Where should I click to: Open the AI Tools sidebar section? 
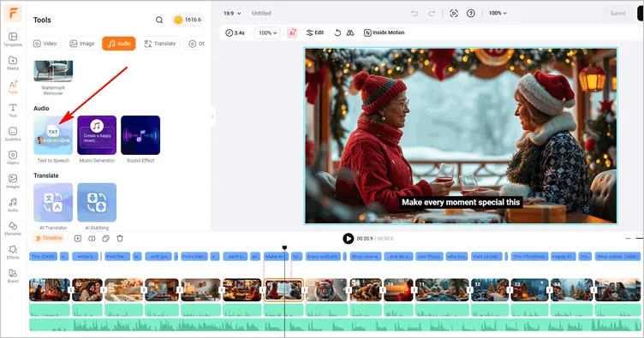pos(13,87)
